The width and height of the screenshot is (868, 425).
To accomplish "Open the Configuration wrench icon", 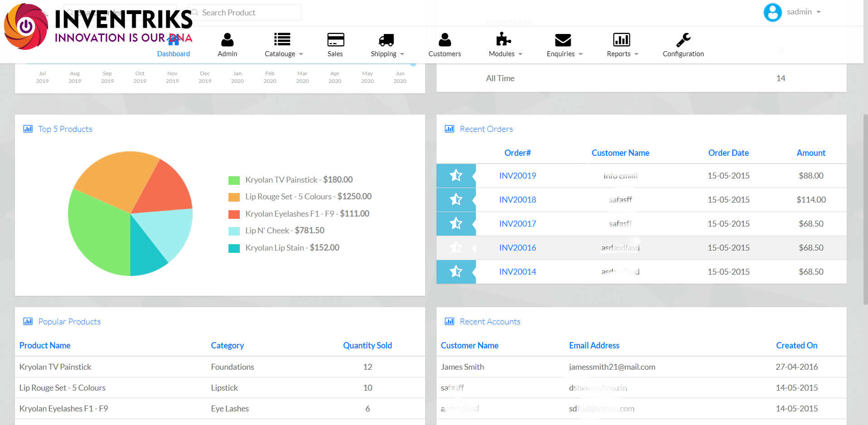I will coord(683,40).
